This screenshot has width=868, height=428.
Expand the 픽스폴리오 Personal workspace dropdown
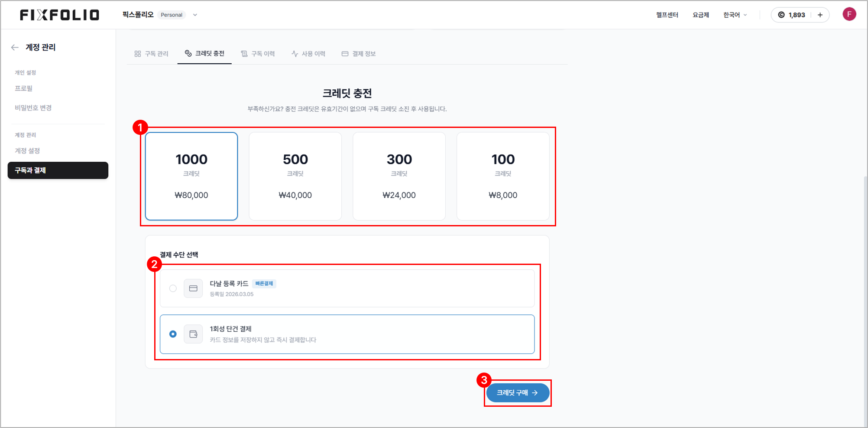click(195, 15)
